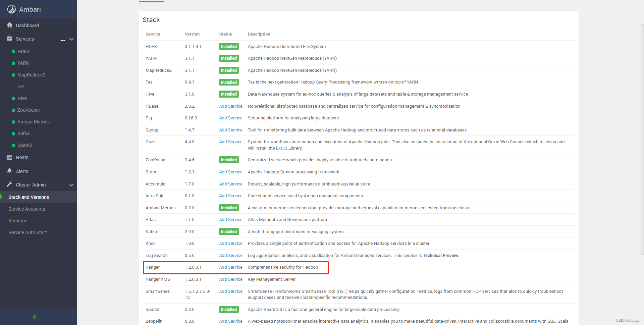644x325 pixels.
Task: Click the Service column header
Action: (153, 34)
